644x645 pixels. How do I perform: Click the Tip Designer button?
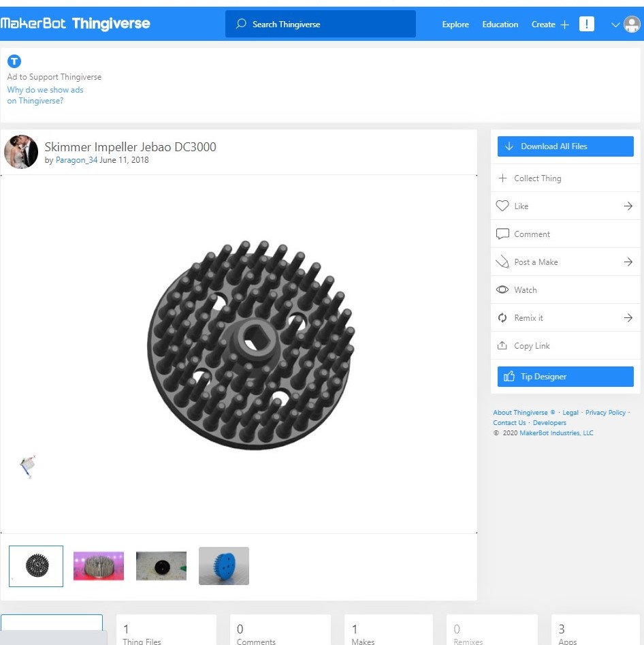(566, 377)
